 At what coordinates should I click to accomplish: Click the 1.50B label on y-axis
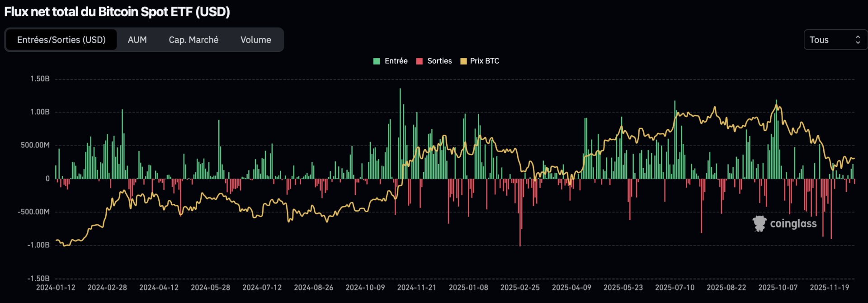click(40, 79)
